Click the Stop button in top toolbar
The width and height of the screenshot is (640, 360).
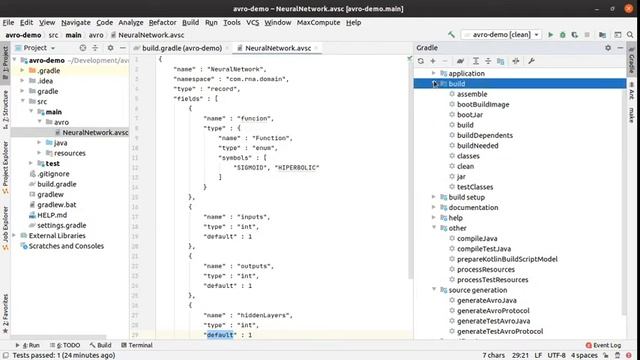click(587, 35)
